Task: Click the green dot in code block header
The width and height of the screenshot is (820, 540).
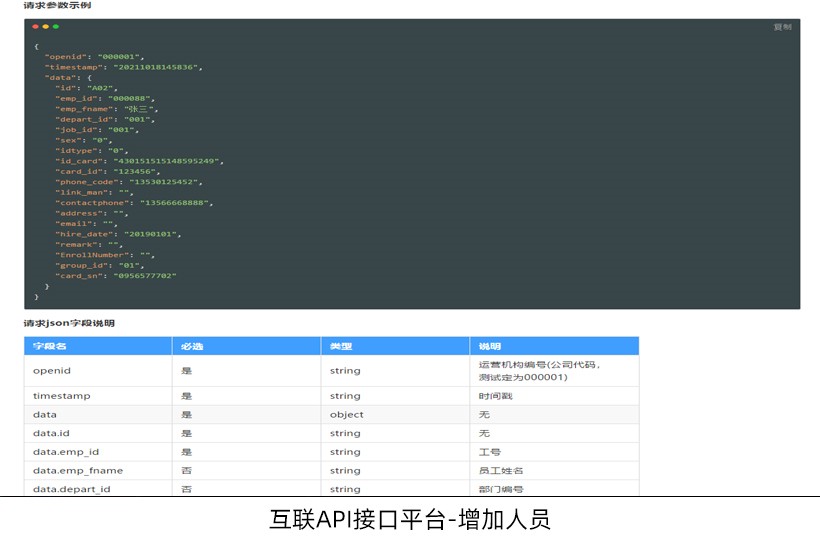Action: point(56,27)
